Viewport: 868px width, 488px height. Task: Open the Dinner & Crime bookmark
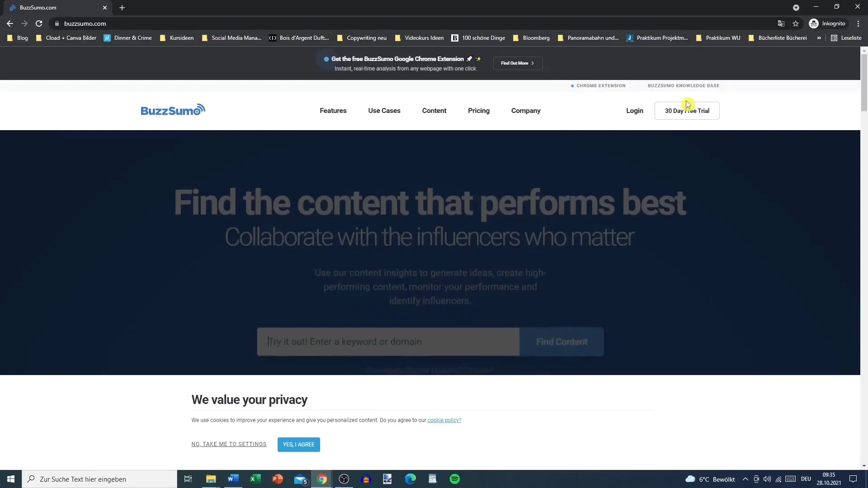coord(128,38)
